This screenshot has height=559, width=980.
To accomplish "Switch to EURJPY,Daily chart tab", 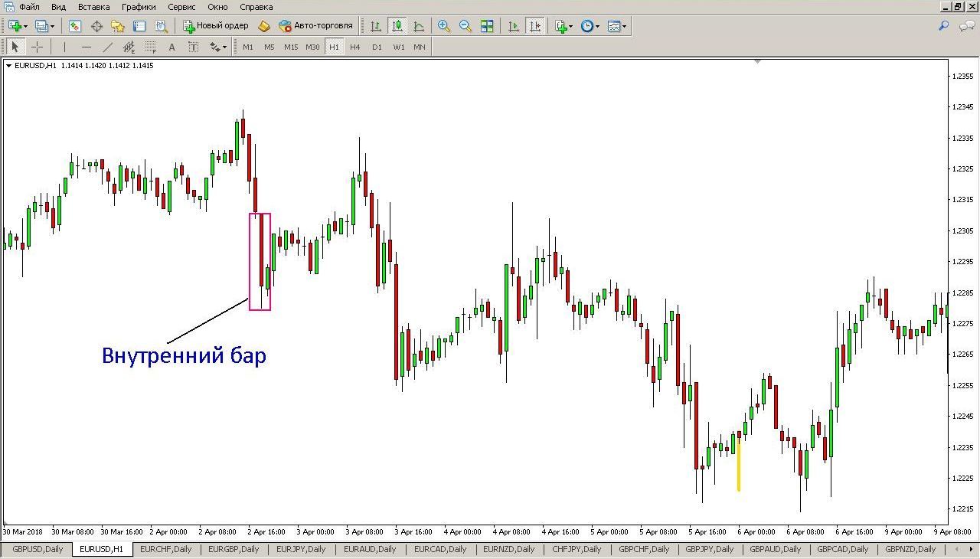I will click(x=301, y=549).
